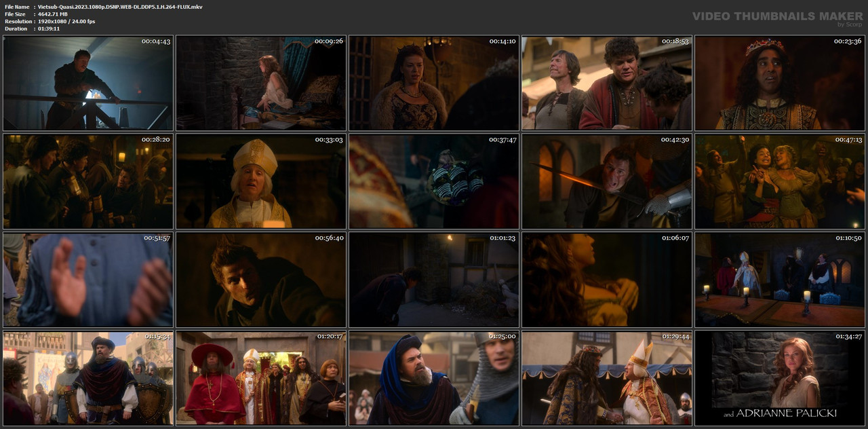
Task: Select the thumbnail timestamped 00:23:36
Action: click(x=780, y=83)
